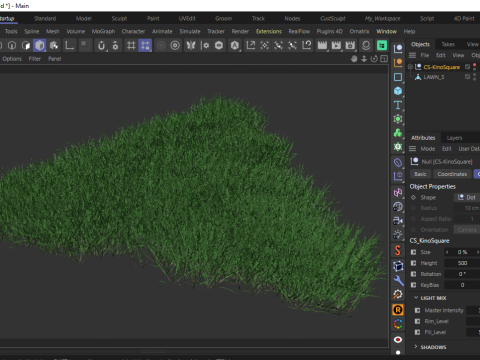Toggle the magnet Snap icon

(x=101, y=45)
